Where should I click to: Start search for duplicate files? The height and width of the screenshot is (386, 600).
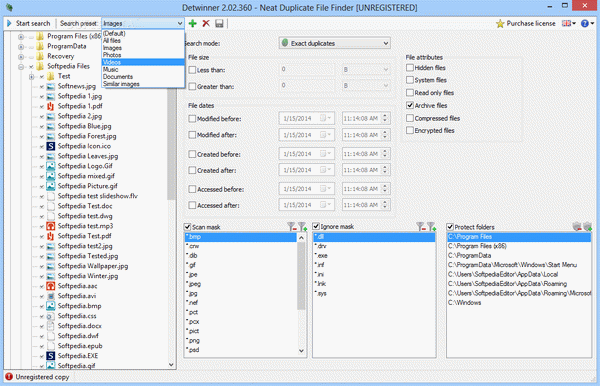[28, 23]
